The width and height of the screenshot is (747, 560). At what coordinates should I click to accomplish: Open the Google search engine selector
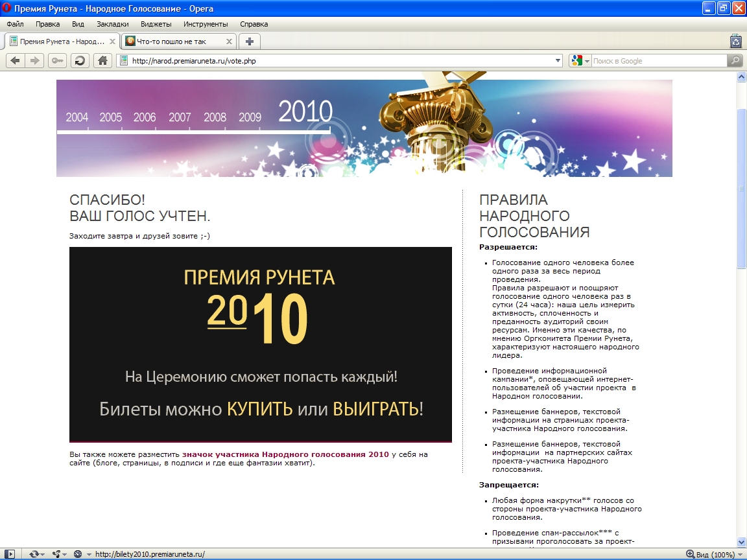coord(581,60)
